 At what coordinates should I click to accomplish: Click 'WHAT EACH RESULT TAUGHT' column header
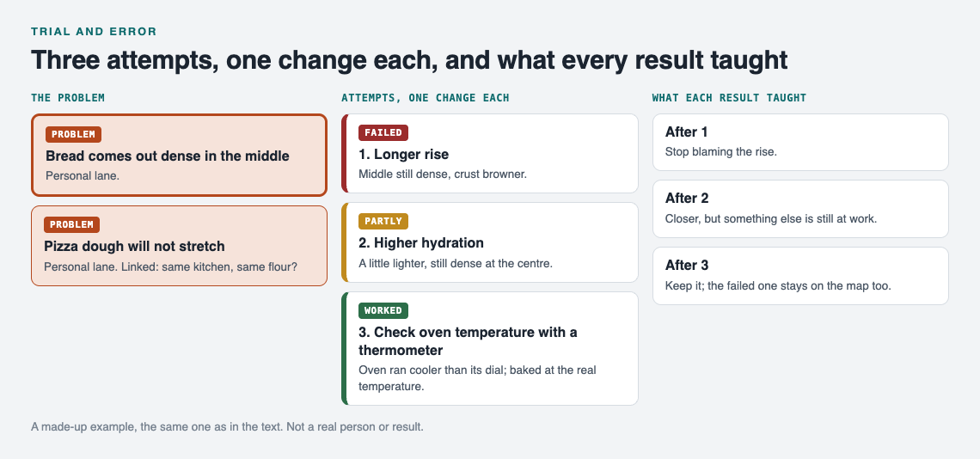(729, 97)
